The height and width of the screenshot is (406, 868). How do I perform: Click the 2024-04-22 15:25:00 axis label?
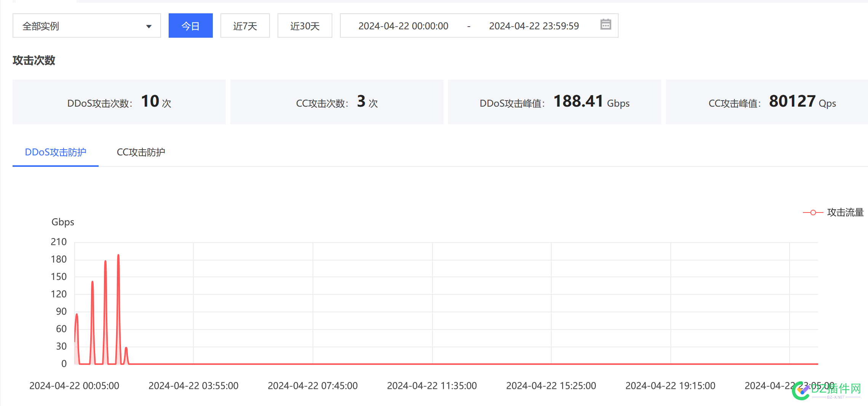click(x=551, y=386)
